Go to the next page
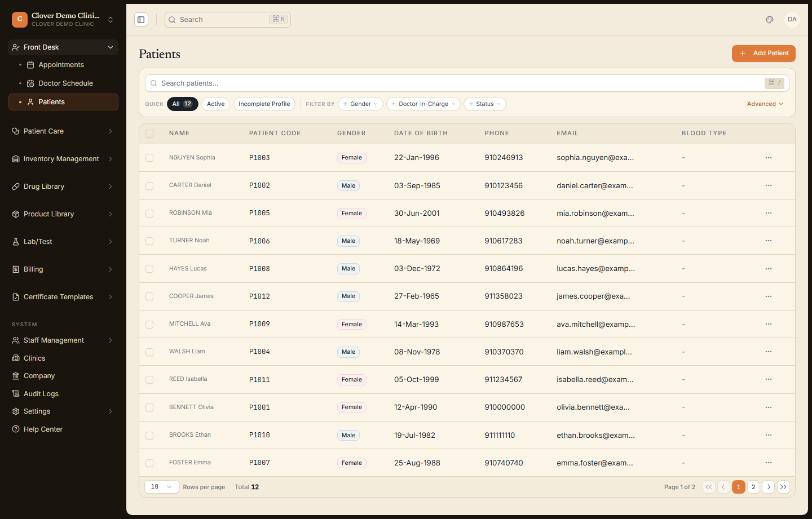This screenshot has height=519, width=812. coord(768,487)
